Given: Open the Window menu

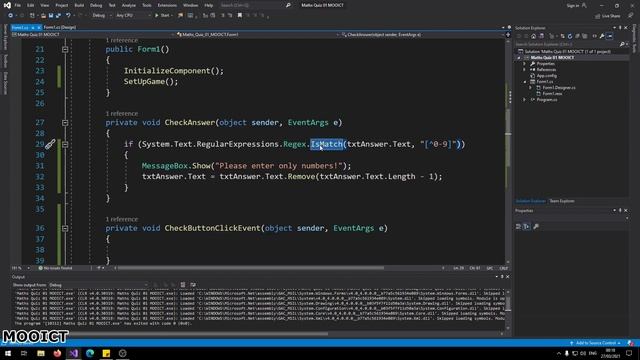Looking at the screenshot, I should (190, 5).
